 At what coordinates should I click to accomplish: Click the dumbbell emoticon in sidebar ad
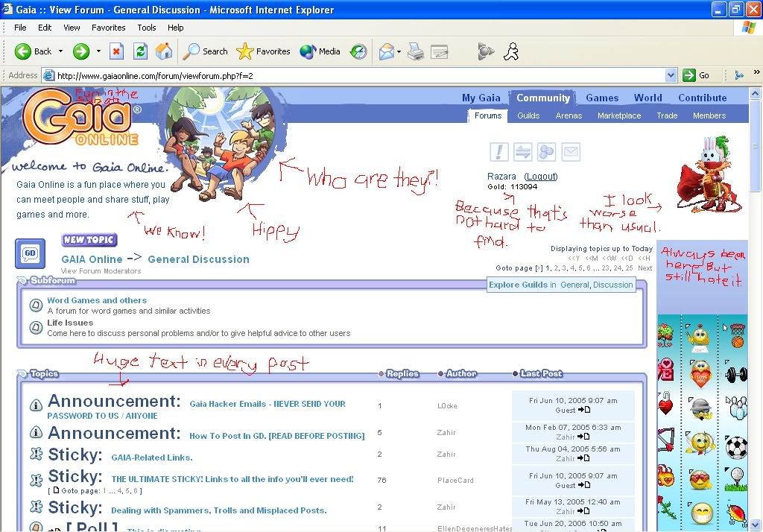click(x=736, y=374)
